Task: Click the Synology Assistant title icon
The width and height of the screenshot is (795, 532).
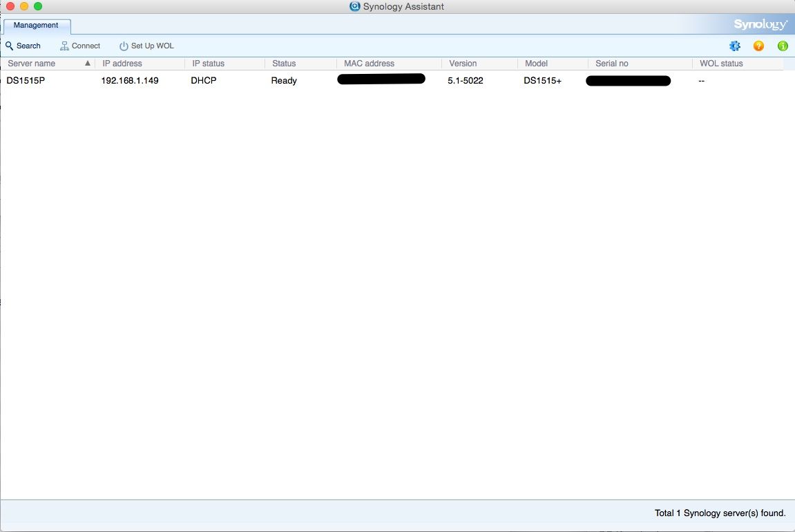Action: pyautogui.click(x=355, y=6)
